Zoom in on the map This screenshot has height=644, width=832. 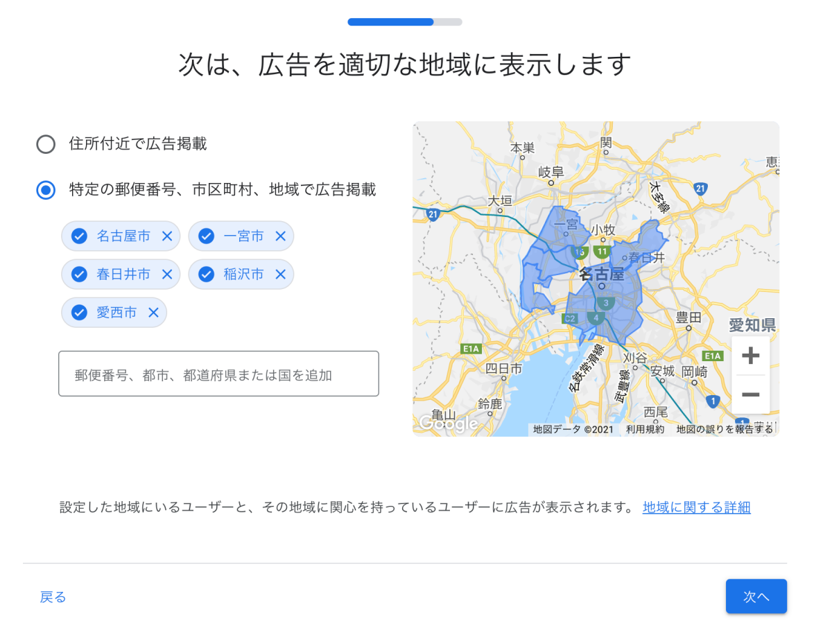click(750, 356)
